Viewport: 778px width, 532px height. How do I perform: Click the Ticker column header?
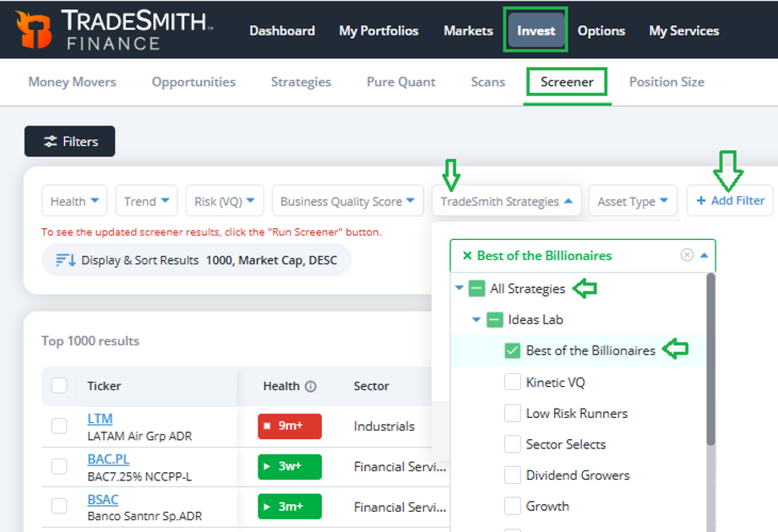point(104,386)
